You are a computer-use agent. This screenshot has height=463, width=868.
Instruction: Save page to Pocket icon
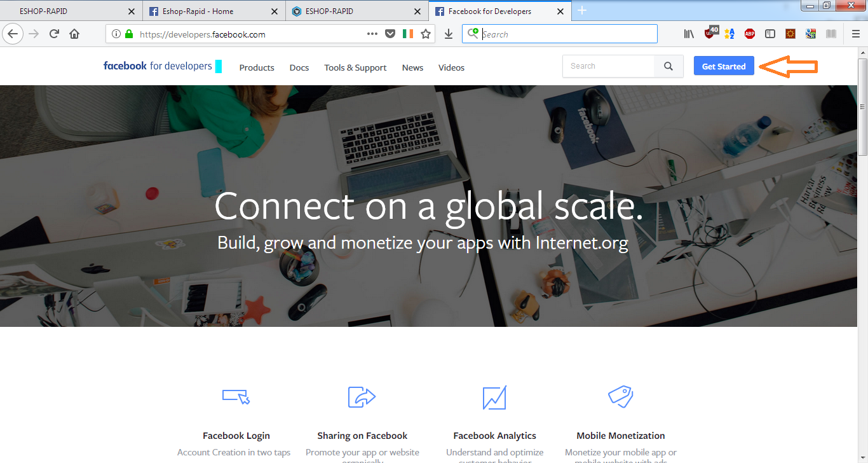[x=390, y=34]
